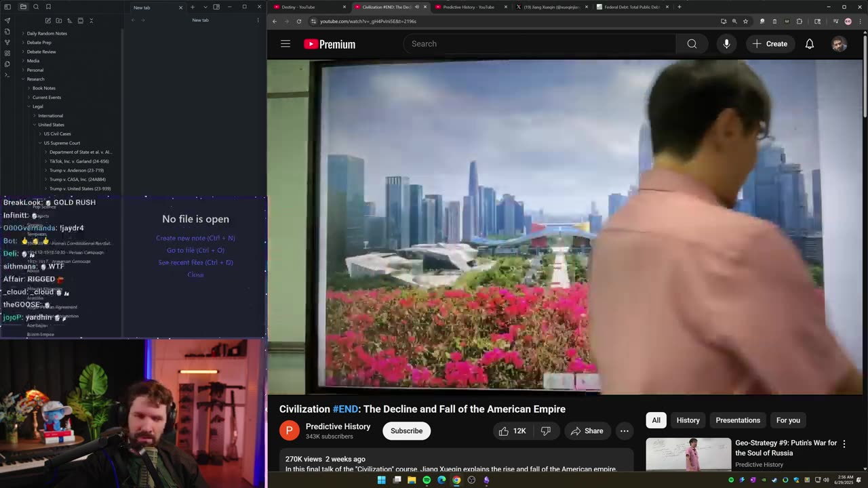
Task: Open File Explorer from the taskbar
Action: click(412, 480)
